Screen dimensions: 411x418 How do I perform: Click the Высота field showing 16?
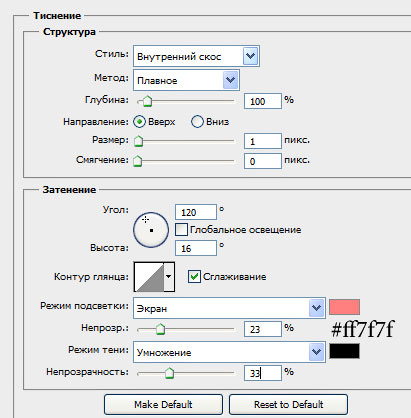point(196,248)
